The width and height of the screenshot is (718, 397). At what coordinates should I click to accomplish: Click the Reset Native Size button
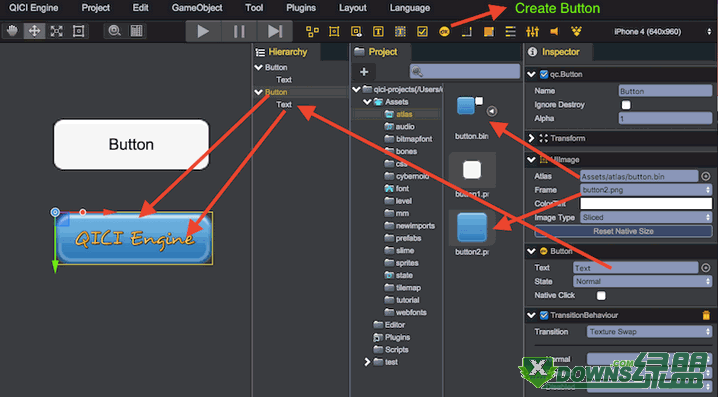point(623,231)
